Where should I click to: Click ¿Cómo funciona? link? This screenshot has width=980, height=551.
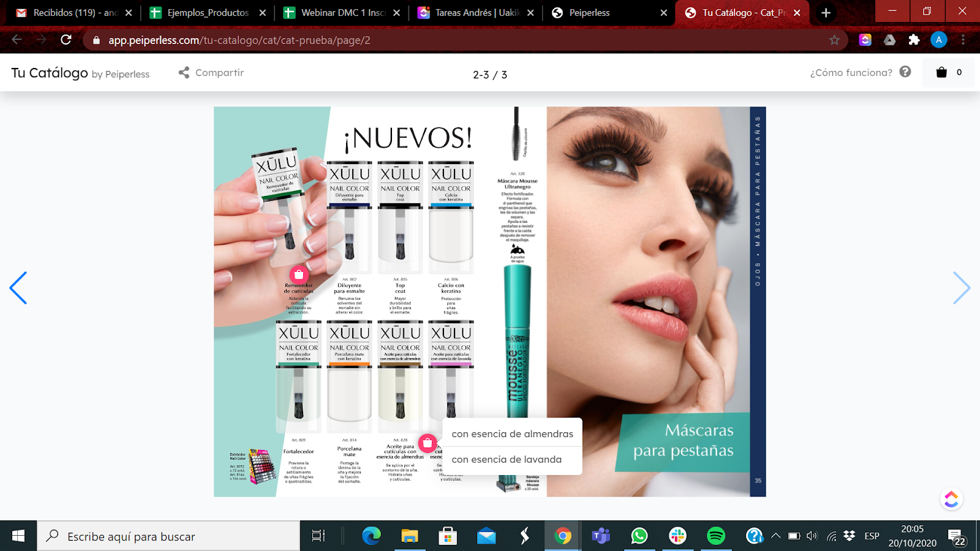point(851,72)
